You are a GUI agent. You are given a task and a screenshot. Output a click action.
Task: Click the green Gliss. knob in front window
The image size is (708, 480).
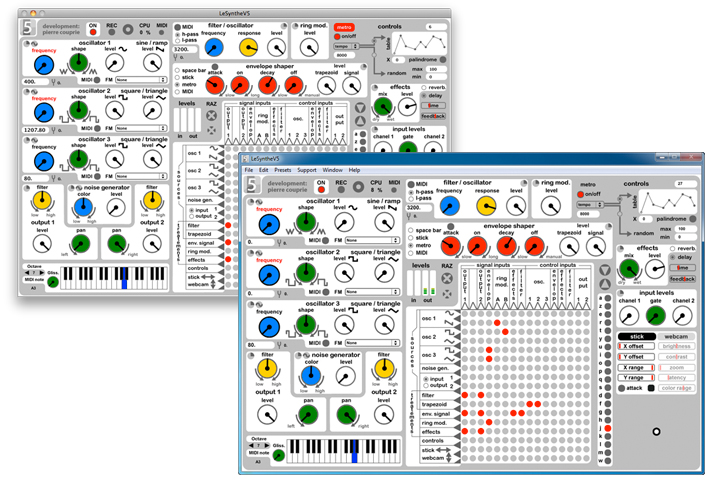click(279, 455)
